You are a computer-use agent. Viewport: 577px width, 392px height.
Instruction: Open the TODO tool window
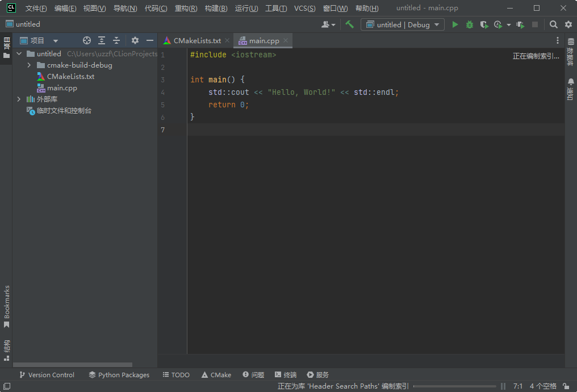click(176, 375)
